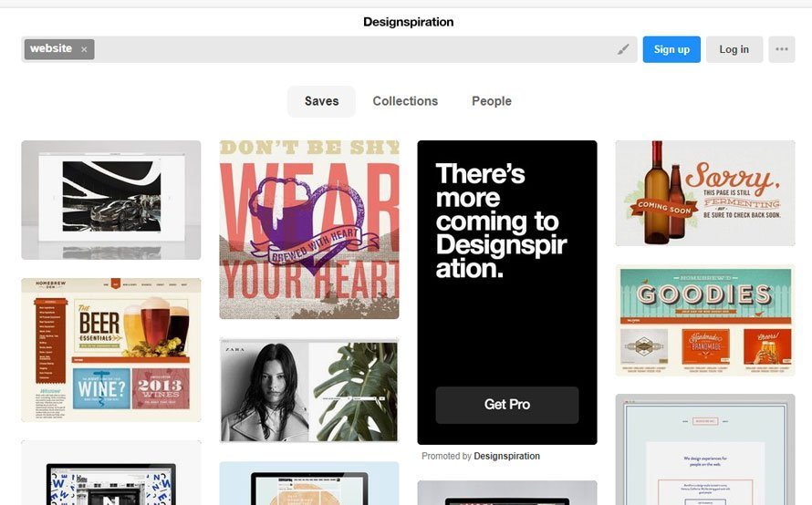Screen dimensions: 812x505
Task: Click the Designspiration logo title
Action: (x=408, y=22)
